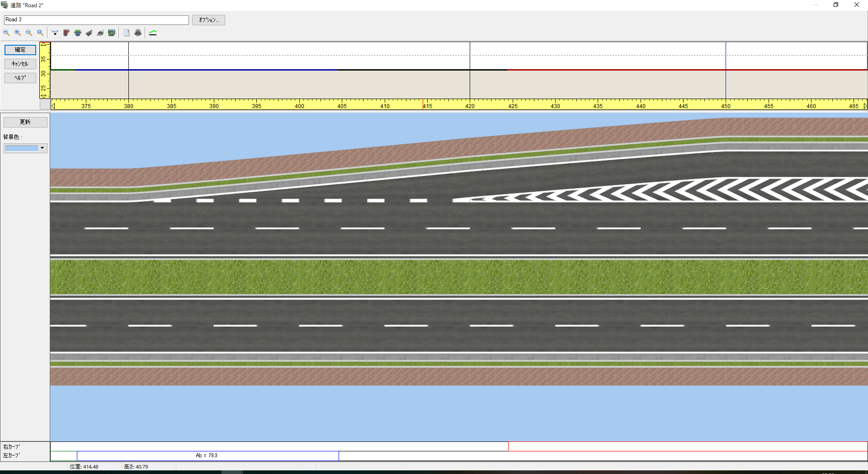Screen dimensions: 868x474
Task: Open the 背景色 background color dropdown
Action: (25, 148)
